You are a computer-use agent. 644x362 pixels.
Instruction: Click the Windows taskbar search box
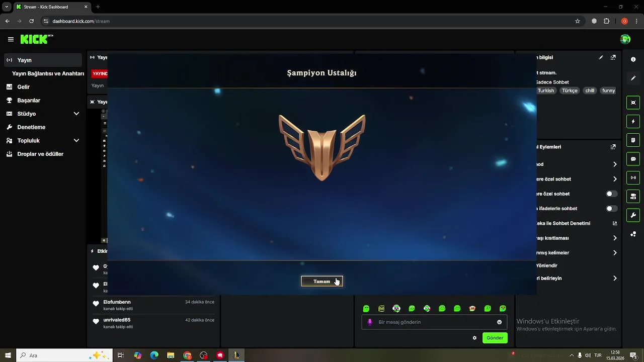64,355
